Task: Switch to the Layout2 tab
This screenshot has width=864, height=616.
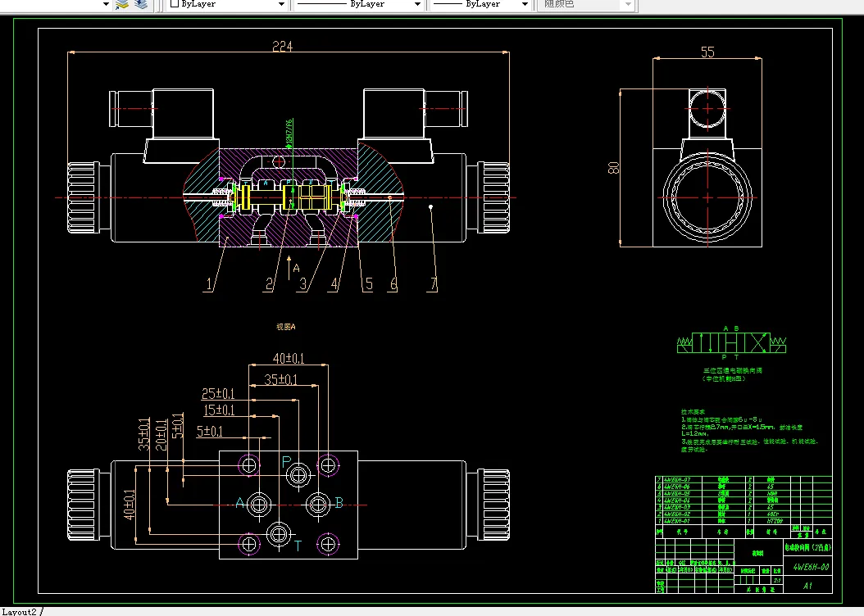Action: click(x=20, y=612)
